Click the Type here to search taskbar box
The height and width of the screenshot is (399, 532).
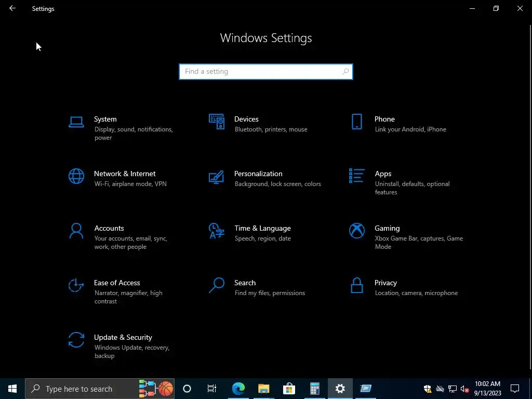tap(100, 389)
